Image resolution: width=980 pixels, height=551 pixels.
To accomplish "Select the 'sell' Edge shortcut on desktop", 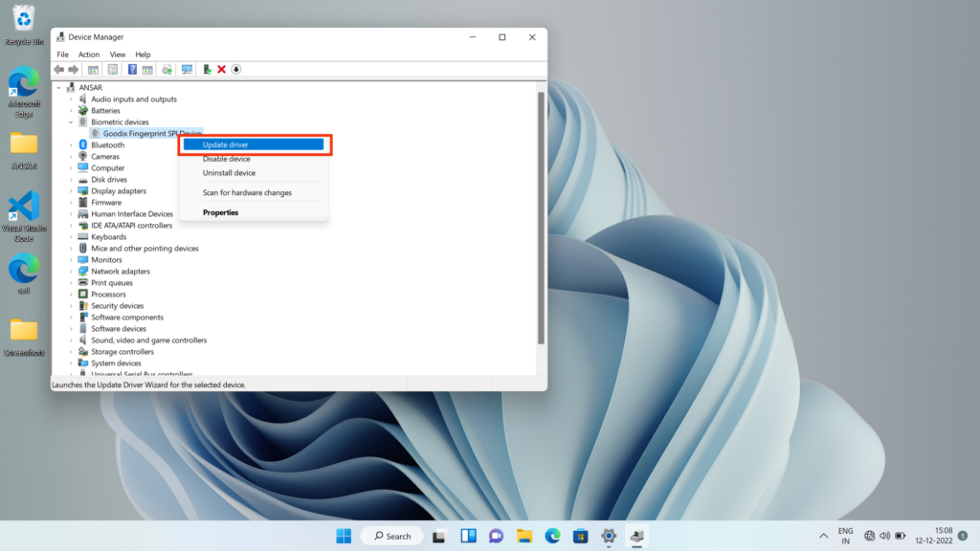I will point(24,274).
